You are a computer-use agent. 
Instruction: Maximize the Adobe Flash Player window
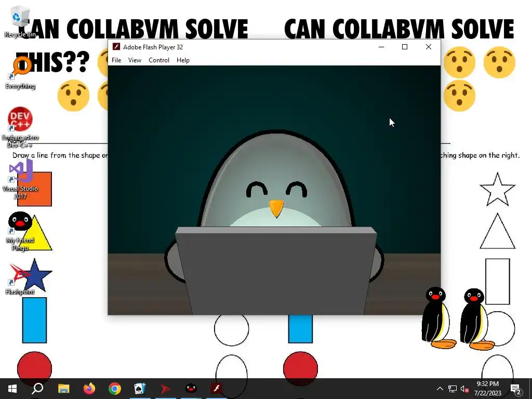pyautogui.click(x=404, y=47)
